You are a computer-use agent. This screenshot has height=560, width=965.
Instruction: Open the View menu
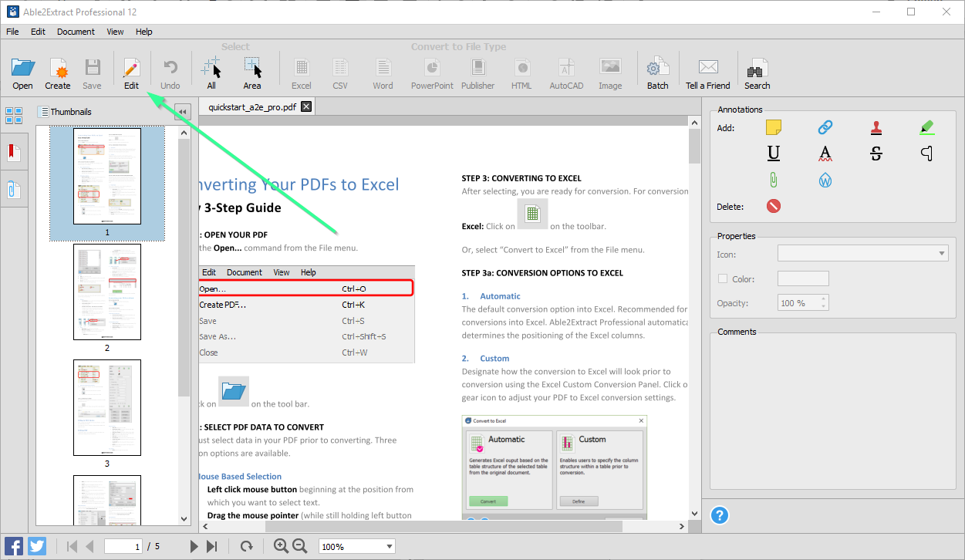point(115,32)
